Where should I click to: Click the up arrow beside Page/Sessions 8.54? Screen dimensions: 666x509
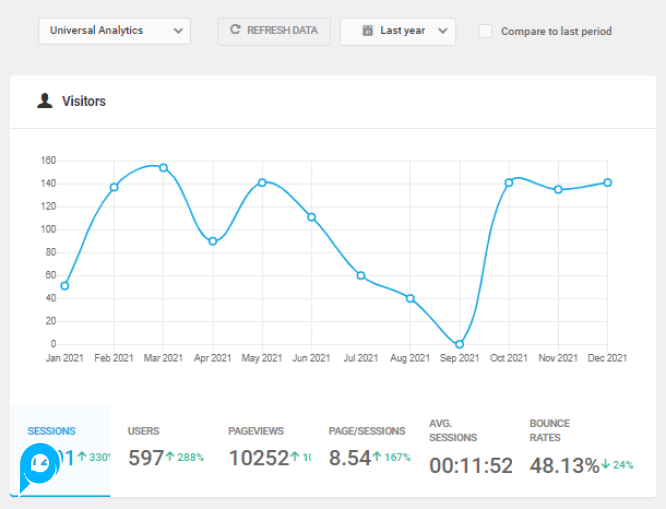[379, 458]
